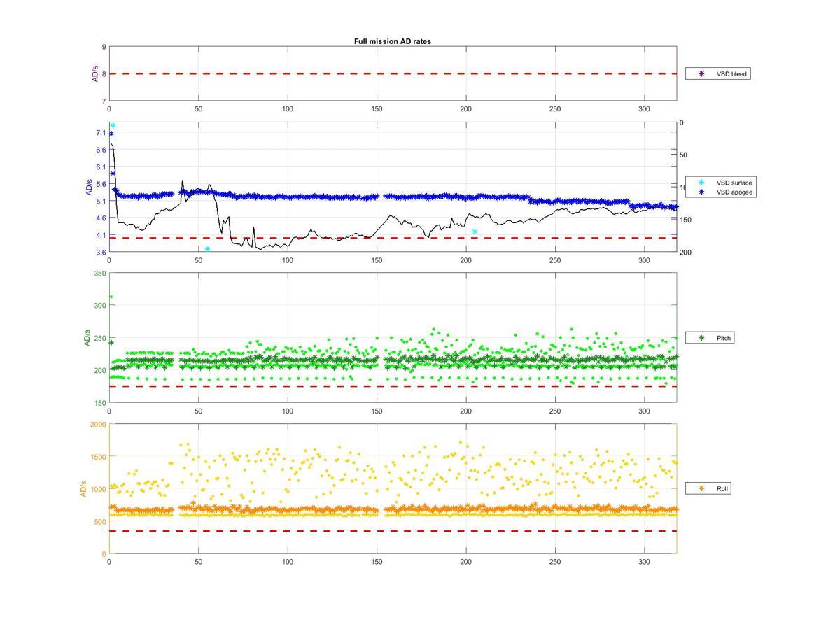Click the purple 'AD/s' axis label

tap(95, 73)
